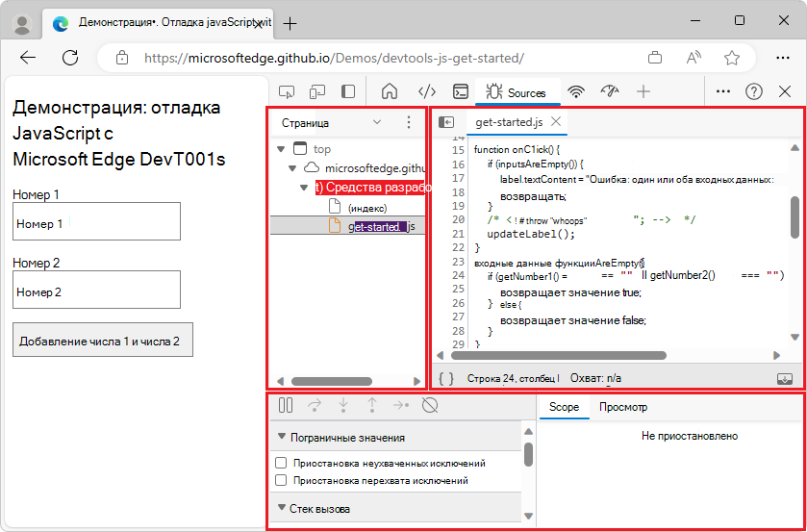
Task: Click the navigator pane horizontal scrollbar thumb
Action: point(332,382)
